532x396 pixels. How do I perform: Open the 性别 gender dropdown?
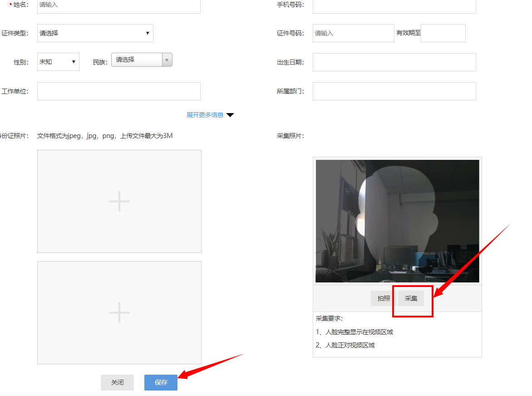click(58, 62)
